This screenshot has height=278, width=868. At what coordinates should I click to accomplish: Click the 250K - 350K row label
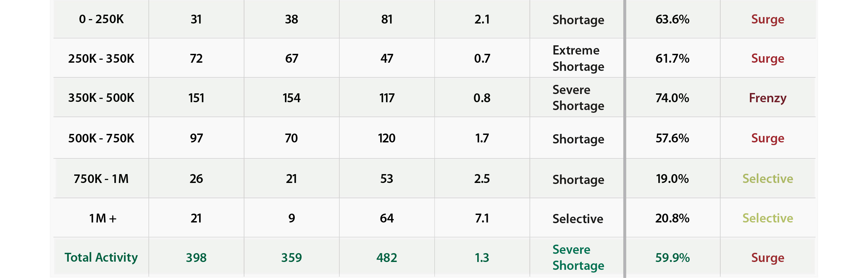(101, 58)
